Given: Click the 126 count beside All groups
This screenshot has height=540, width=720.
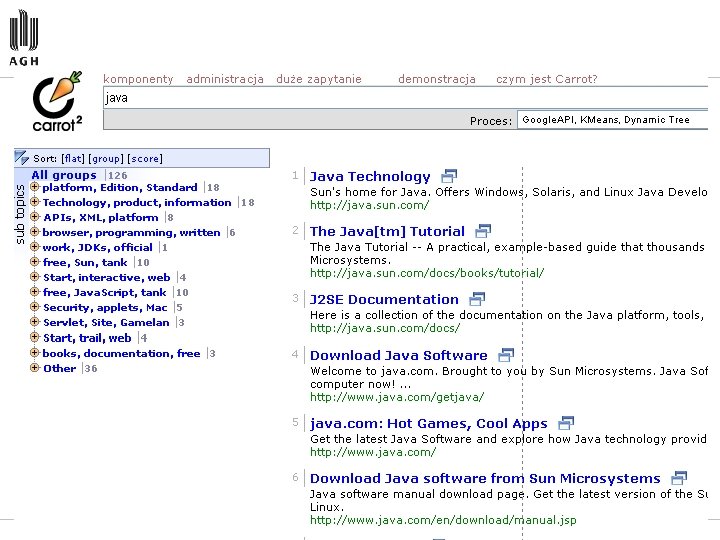Looking at the screenshot, I should (118, 175).
